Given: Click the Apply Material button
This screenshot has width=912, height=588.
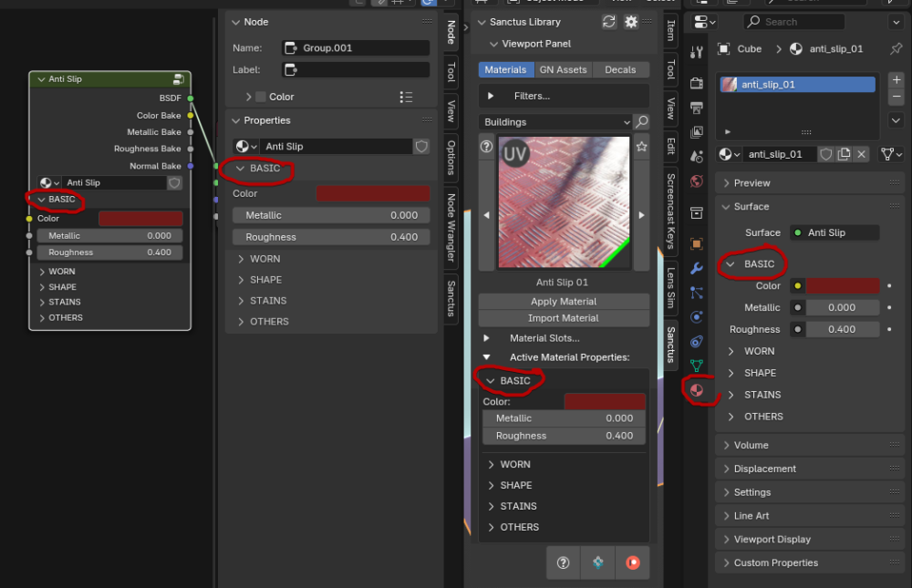Looking at the screenshot, I should [x=564, y=301].
